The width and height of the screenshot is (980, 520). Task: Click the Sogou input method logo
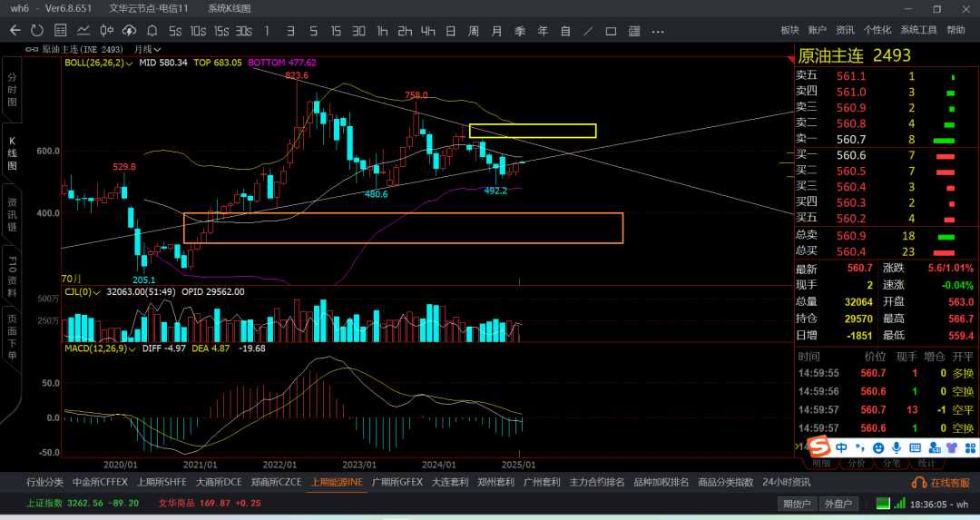click(818, 446)
